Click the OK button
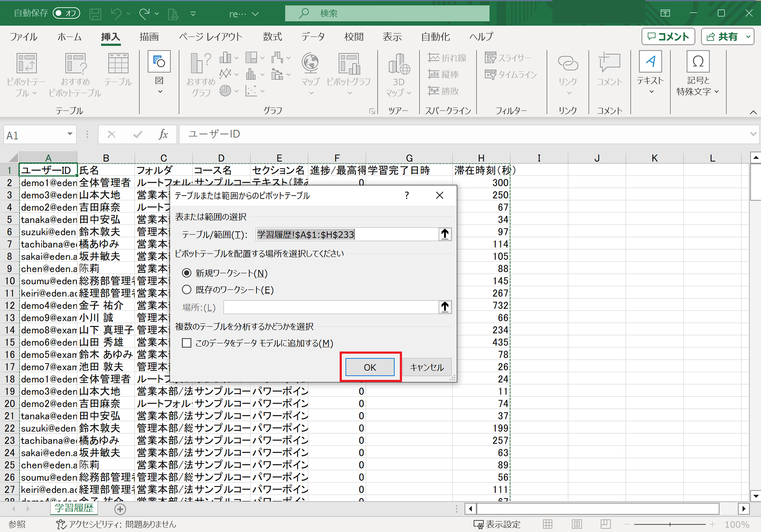This screenshot has height=532, width=761. tap(370, 367)
